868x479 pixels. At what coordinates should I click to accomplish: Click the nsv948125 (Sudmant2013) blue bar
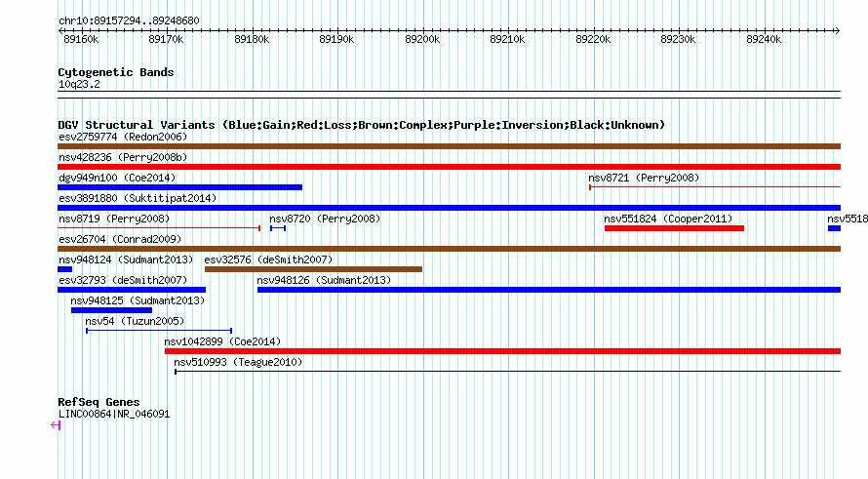pyautogui.click(x=111, y=310)
